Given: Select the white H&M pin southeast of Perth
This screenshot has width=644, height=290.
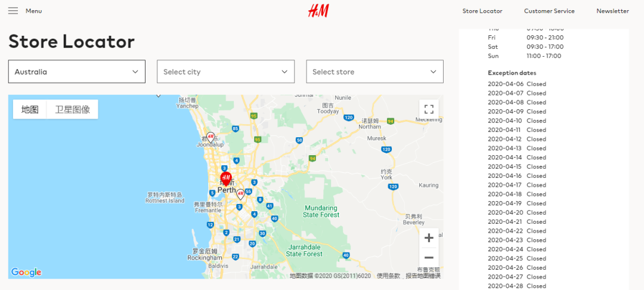Looking at the screenshot, I should click(x=241, y=195).
